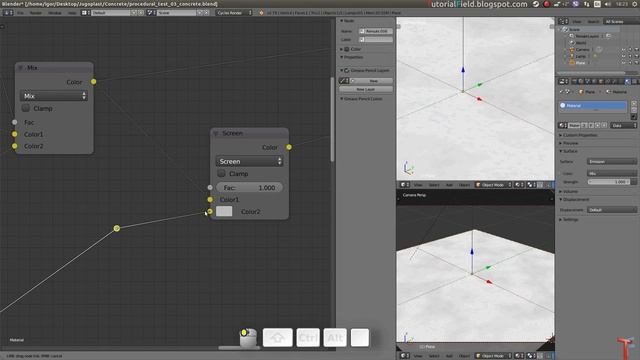Open the outliner View menu
Screen dimensions: 640x360
pos(577,21)
